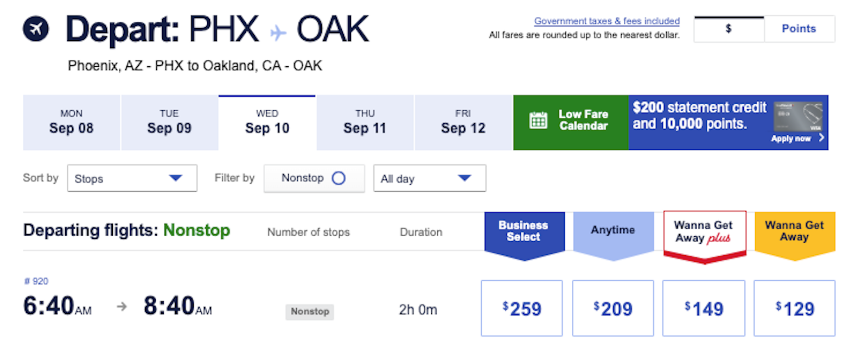
Task: Switch fare display to dollars
Action: pyautogui.click(x=729, y=29)
